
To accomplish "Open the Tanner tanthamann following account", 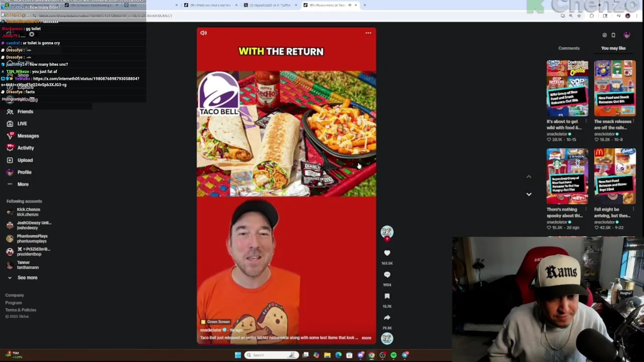I will pos(22,264).
